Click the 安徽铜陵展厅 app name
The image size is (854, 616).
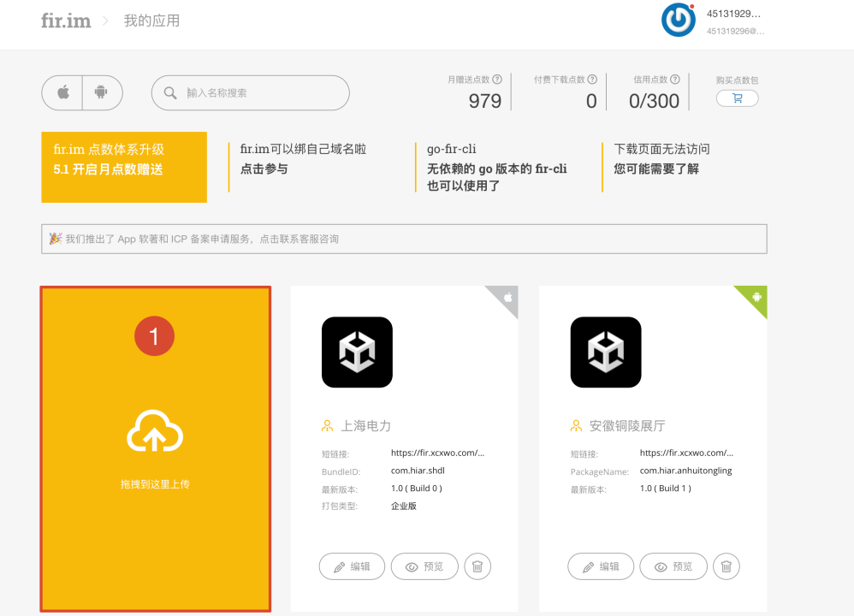pyautogui.click(x=627, y=426)
